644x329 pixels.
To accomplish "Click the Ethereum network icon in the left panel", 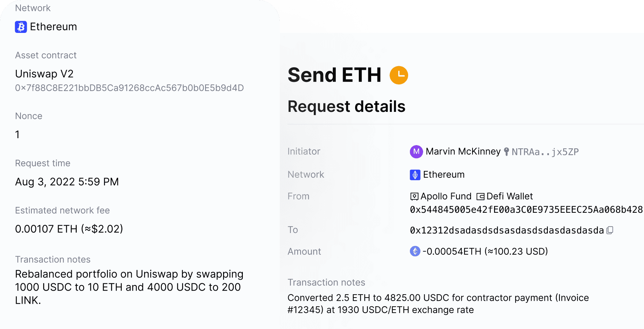I will tap(21, 27).
